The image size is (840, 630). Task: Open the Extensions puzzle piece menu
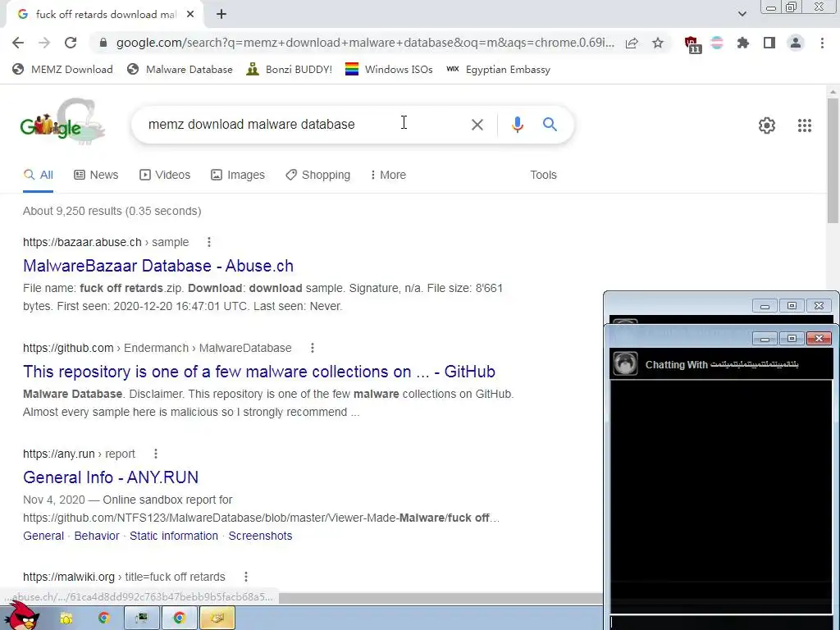click(743, 43)
